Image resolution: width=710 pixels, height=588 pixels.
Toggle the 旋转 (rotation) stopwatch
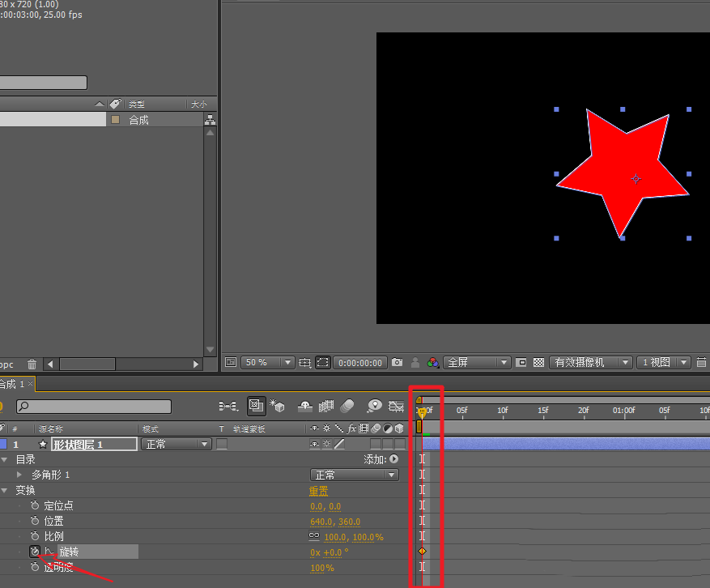tap(35, 552)
